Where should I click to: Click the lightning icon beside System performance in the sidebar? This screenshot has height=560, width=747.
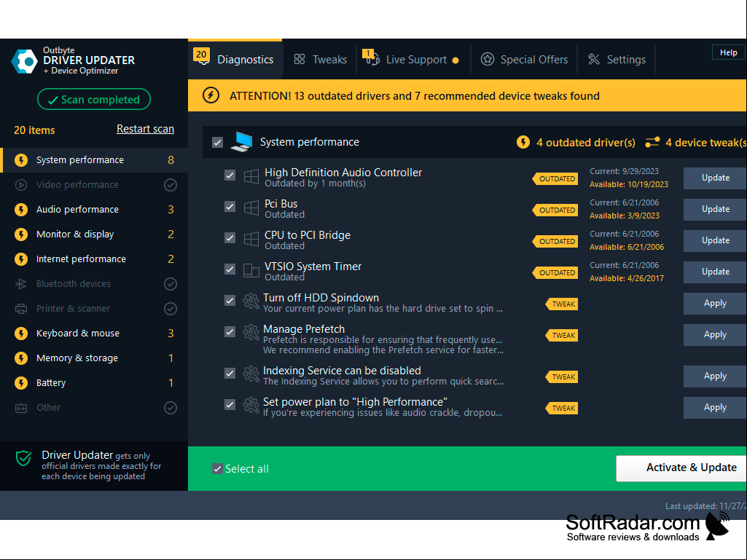click(21, 160)
